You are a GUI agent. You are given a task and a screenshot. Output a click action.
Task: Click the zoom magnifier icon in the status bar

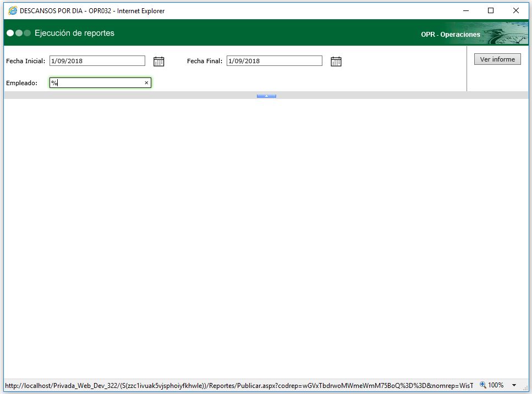click(x=483, y=385)
